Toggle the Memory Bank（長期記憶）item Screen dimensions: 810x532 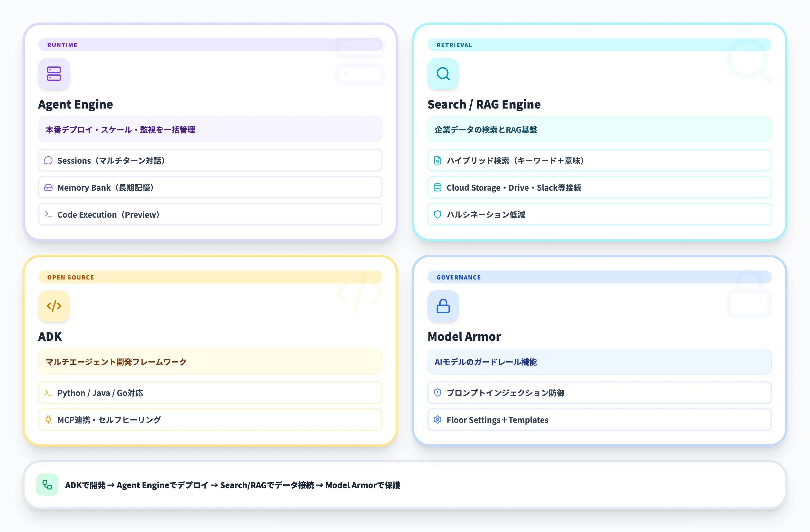[x=210, y=188]
